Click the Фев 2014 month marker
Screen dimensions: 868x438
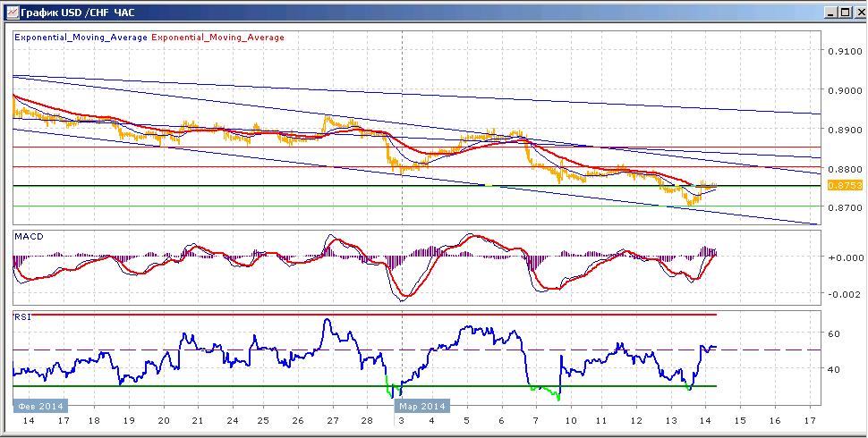click(40, 406)
